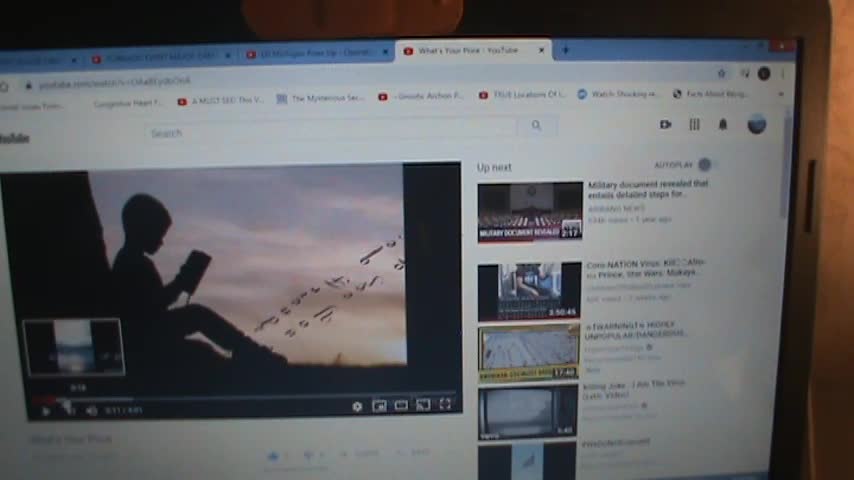Open the Coro NATION Virus video thumbnail
Image resolution: width=854 pixels, height=480 pixels.
[x=529, y=291]
